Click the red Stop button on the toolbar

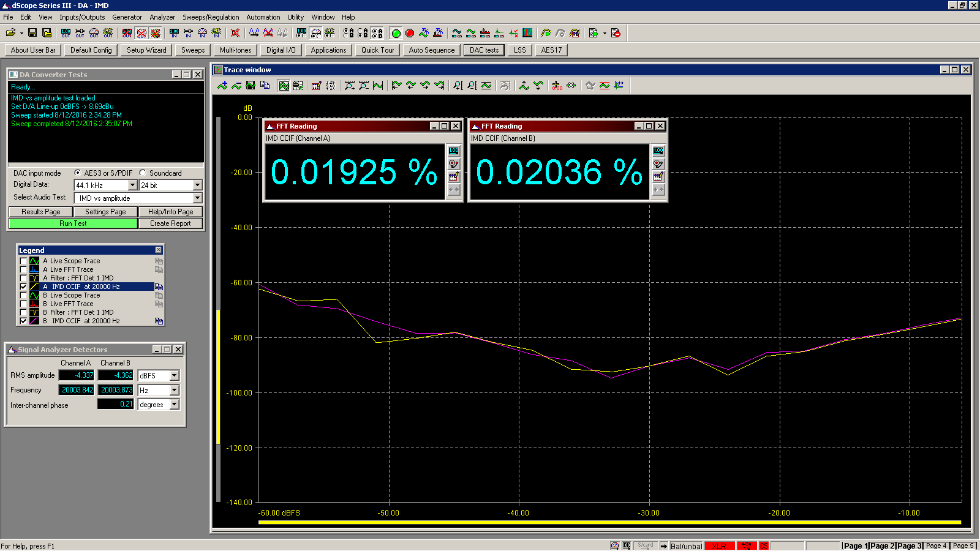[410, 32]
